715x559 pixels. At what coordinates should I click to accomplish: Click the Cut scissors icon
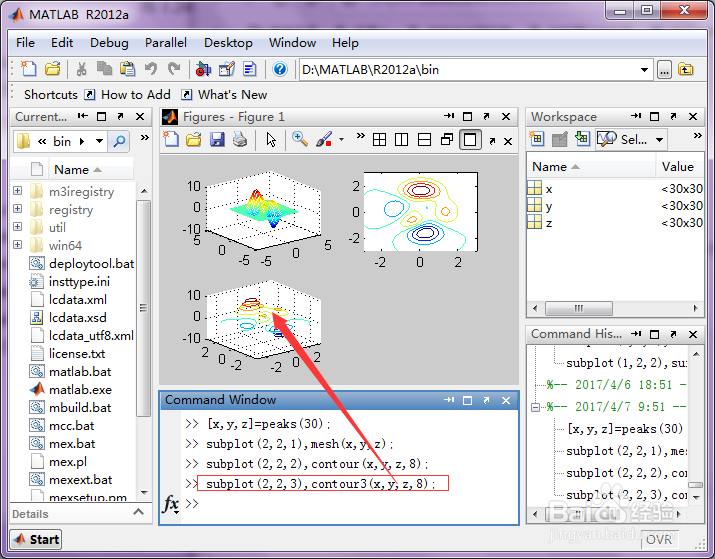(82, 69)
